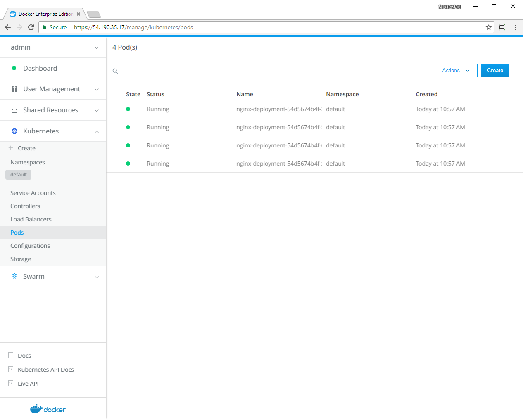Click the Swarm icon in sidebar

tap(14, 276)
